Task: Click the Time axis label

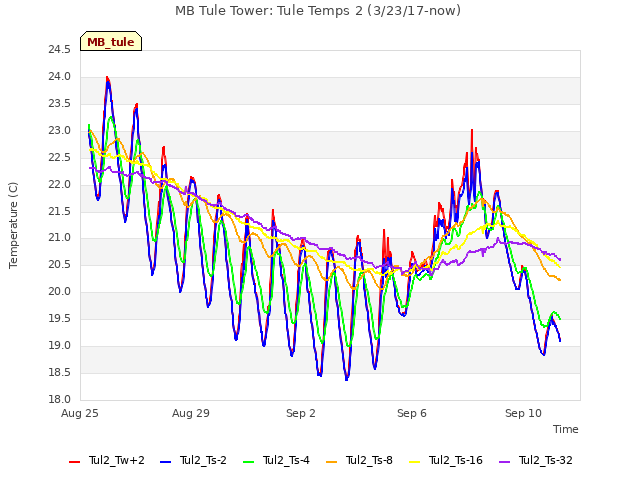Action: [x=566, y=429]
